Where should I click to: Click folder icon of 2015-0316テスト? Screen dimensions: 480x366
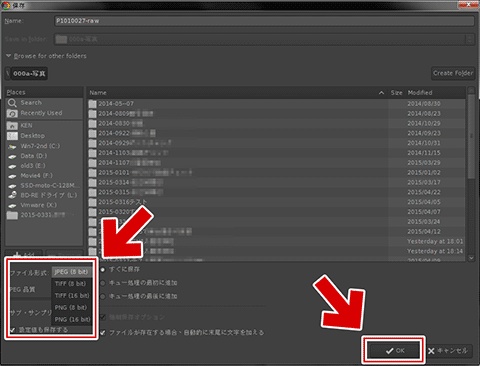pyautogui.click(x=93, y=202)
